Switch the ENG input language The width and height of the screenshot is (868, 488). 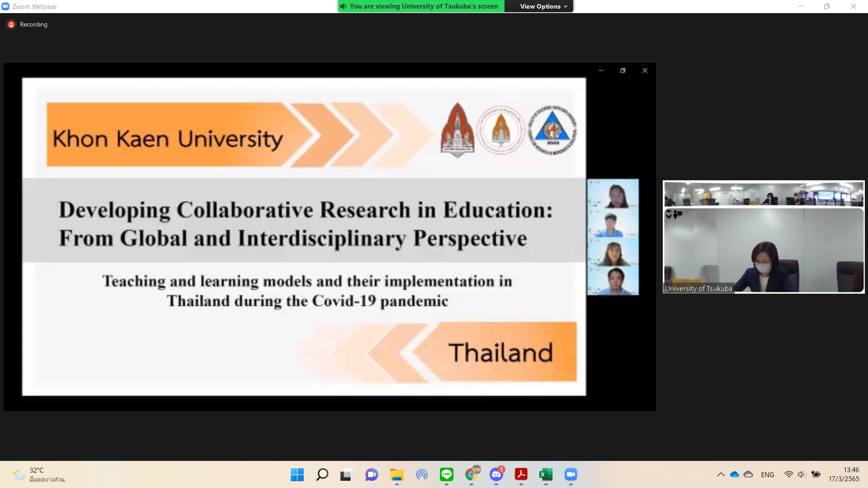pyautogui.click(x=767, y=474)
